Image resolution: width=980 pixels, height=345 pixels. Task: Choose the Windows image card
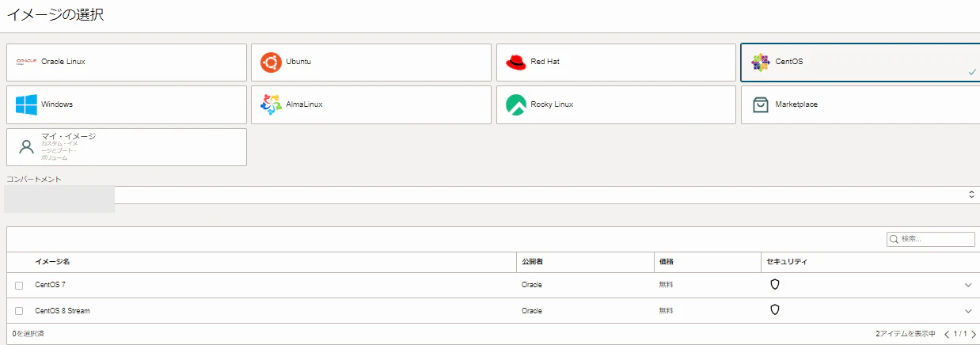(x=127, y=104)
